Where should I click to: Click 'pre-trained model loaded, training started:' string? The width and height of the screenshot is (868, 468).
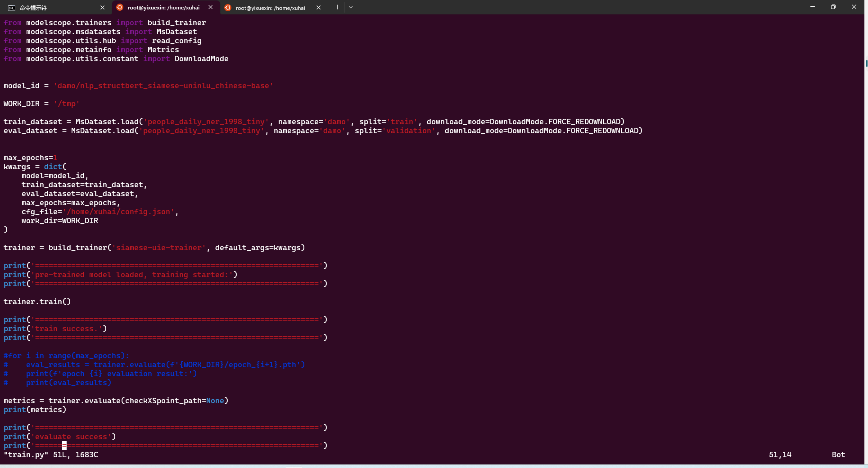[134, 274]
